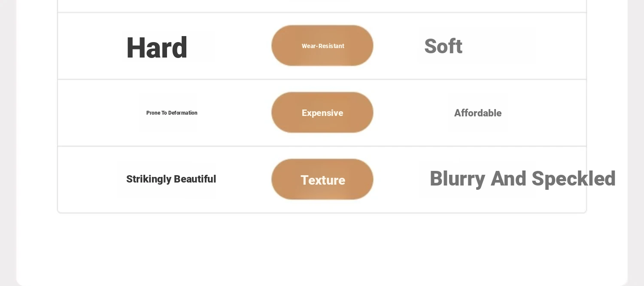Select the Texture pill label

(323, 180)
